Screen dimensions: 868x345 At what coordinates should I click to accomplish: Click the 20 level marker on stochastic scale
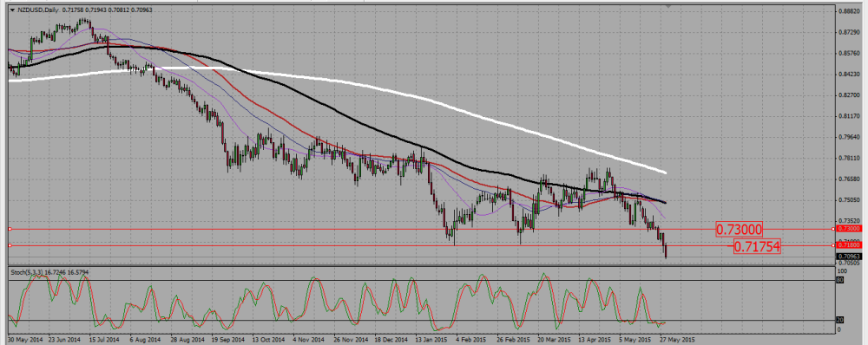pos(839,321)
